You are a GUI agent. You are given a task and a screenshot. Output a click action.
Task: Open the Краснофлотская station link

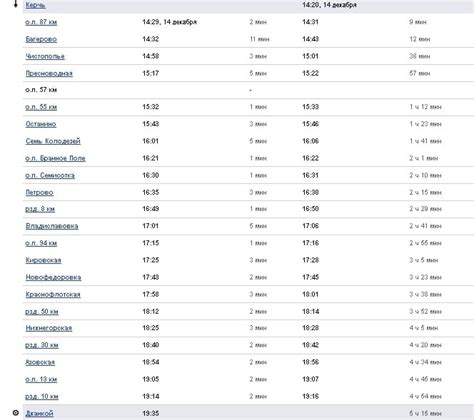point(53,294)
